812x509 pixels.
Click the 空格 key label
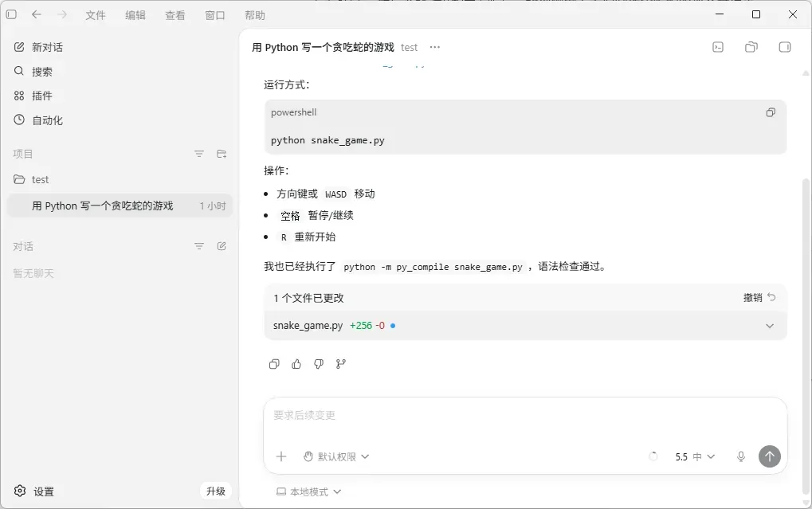290,216
